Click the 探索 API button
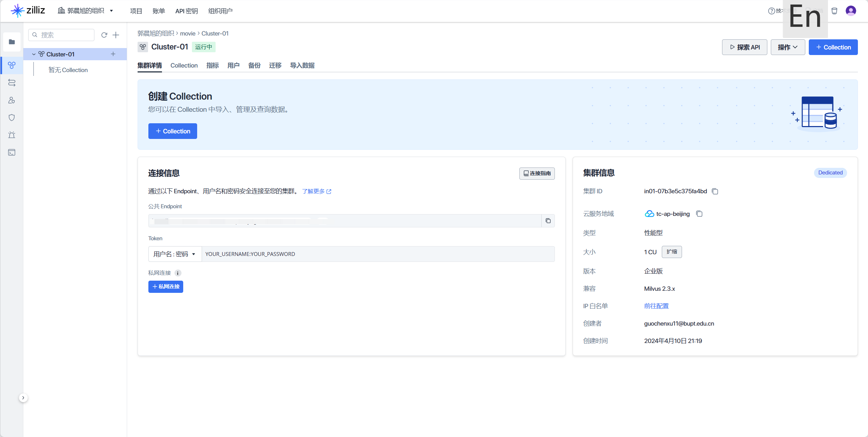Screen dimensions: 868x437 click(x=744, y=47)
